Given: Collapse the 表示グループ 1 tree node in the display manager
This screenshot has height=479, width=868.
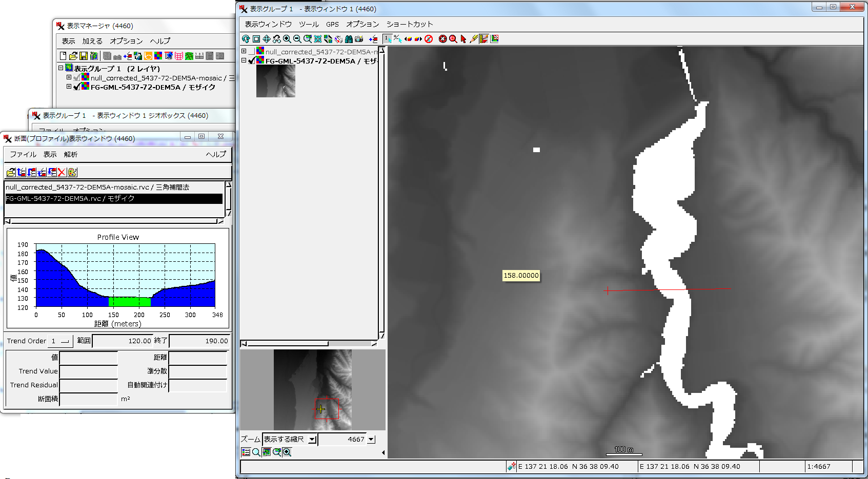Looking at the screenshot, I should coord(60,68).
